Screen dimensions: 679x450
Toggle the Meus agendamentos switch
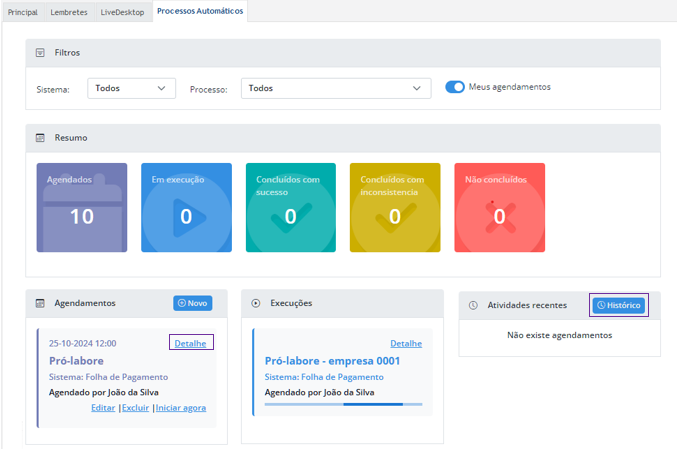point(455,87)
